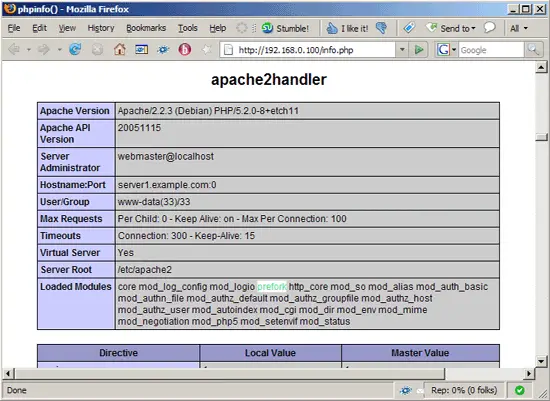Open the search engine selector dropdown

447,50
